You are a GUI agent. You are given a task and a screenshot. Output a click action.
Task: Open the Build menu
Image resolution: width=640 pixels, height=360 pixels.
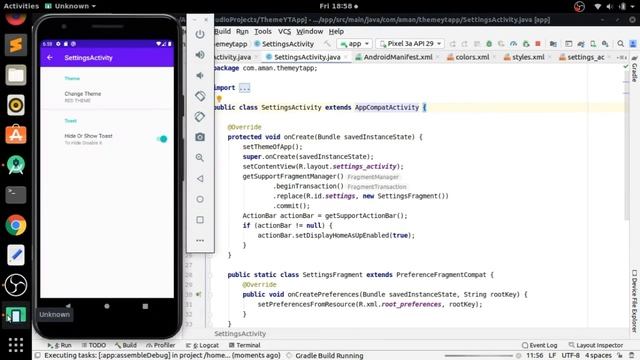[222, 31]
